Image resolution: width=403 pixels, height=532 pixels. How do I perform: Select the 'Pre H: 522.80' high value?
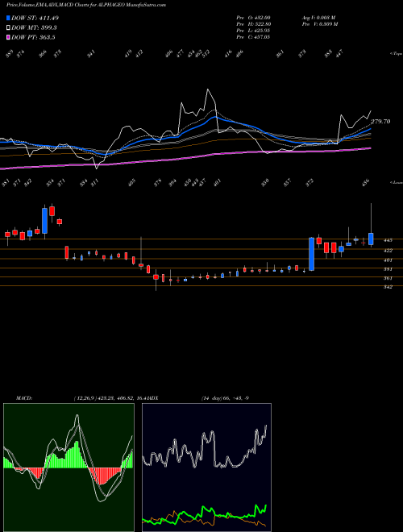coord(253,24)
